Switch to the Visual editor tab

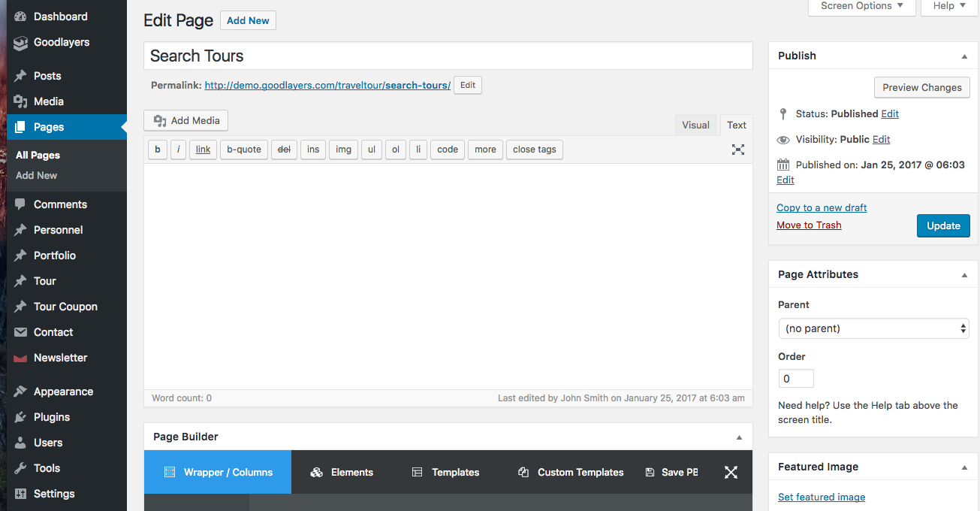[695, 125]
